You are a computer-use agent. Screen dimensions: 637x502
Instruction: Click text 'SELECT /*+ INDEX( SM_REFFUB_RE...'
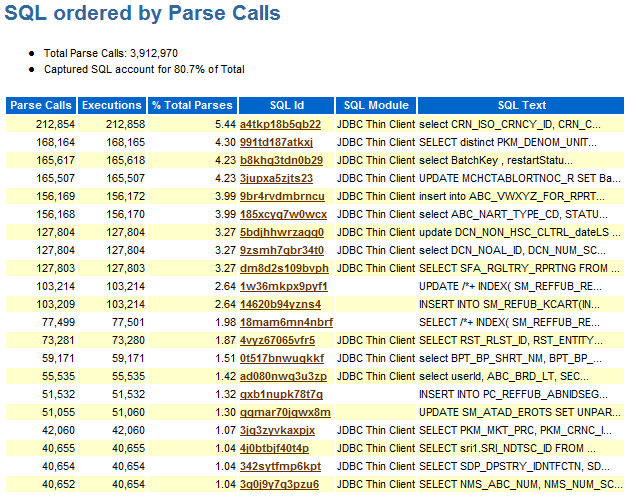tap(509, 322)
